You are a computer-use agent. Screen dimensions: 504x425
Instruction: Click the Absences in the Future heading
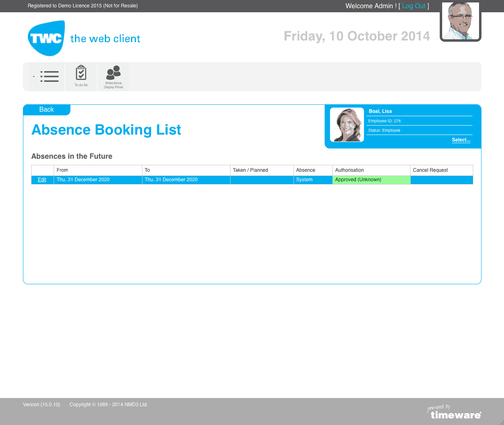72,156
